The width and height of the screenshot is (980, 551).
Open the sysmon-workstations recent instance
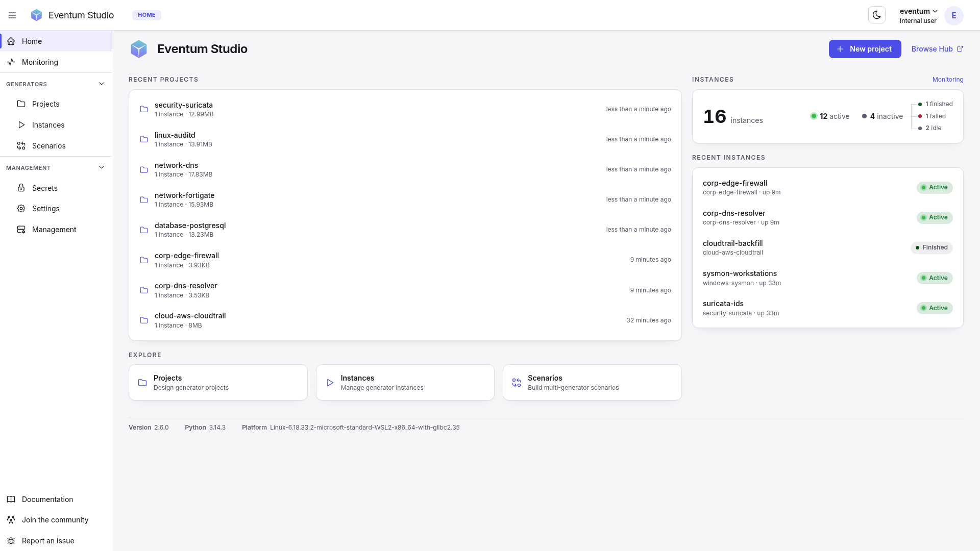[828, 278]
